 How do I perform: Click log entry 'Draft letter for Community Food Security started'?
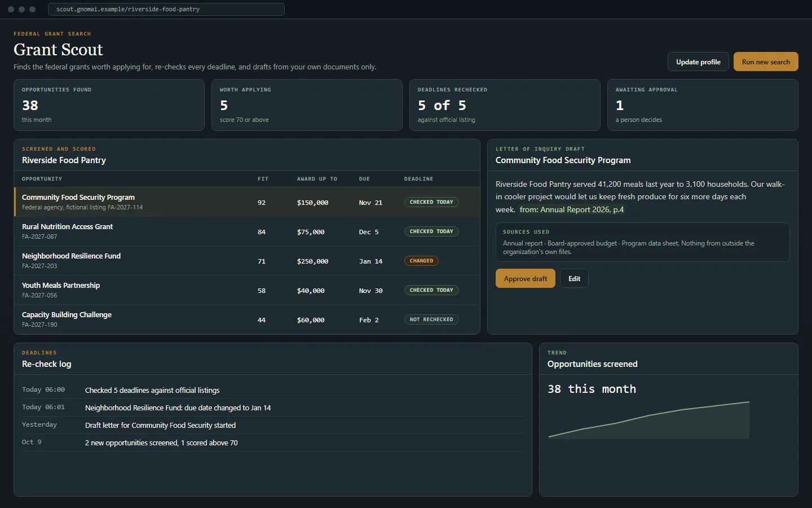pos(160,425)
